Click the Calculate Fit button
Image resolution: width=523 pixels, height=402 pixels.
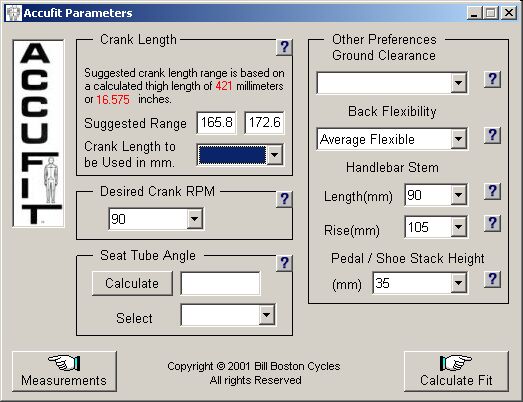click(456, 371)
